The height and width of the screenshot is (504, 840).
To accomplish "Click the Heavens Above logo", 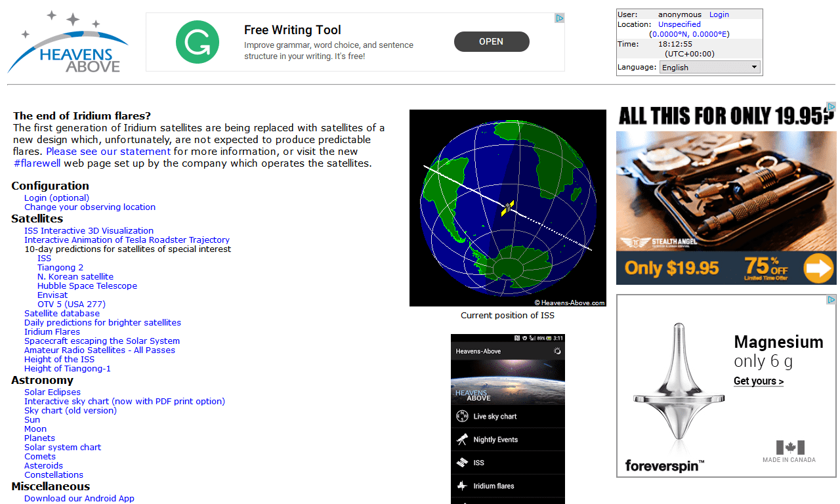I will (68, 41).
